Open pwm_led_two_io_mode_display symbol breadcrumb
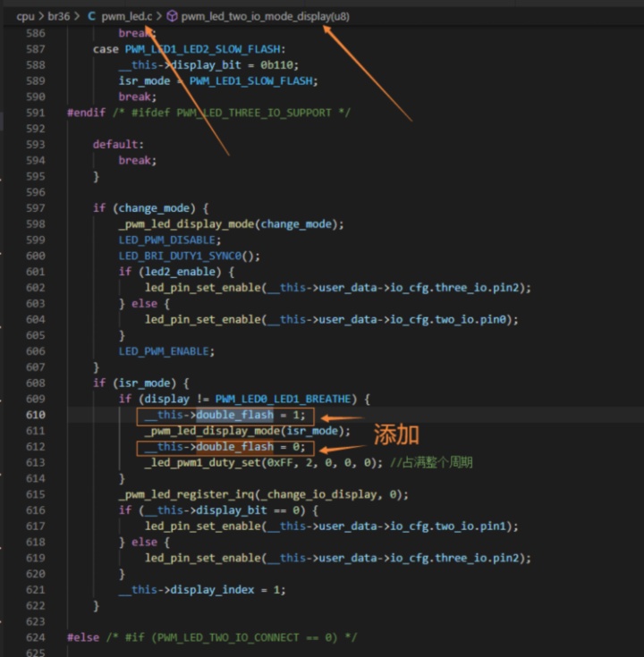Screen dimensions: 644x657 click(x=266, y=16)
